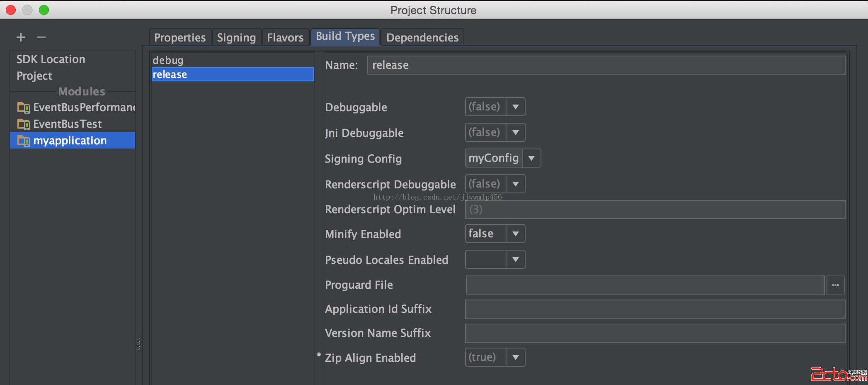The height and width of the screenshot is (385, 868).
Task: Open the Pseudo Locales Enabled dropdown
Action: [x=516, y=260]
